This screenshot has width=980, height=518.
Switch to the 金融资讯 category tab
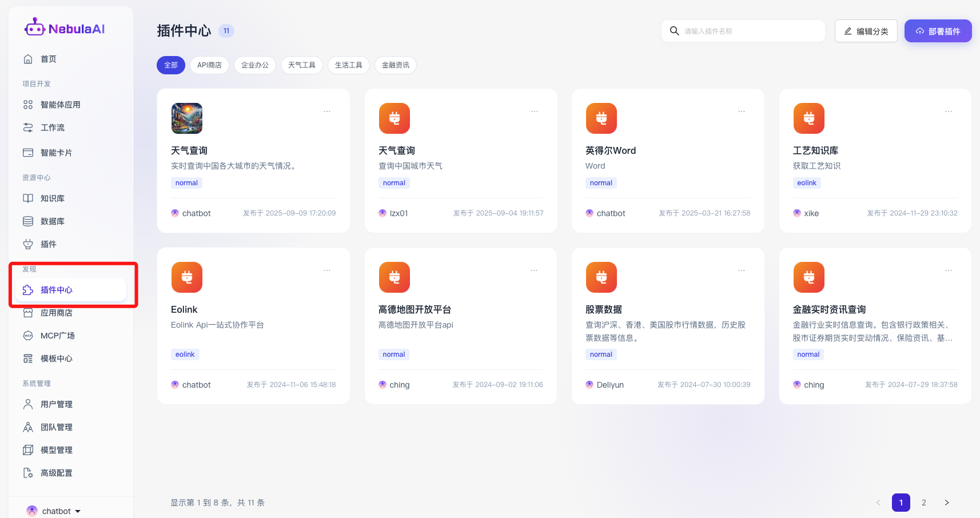point(395,65)
